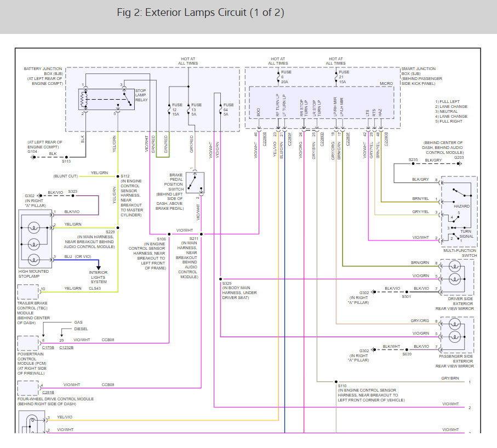This screenshot has height=448, width=497.
Task: Click the YEL/VIO wire label at bottom left
Action: pyautogui.click(x=65, y=417)
